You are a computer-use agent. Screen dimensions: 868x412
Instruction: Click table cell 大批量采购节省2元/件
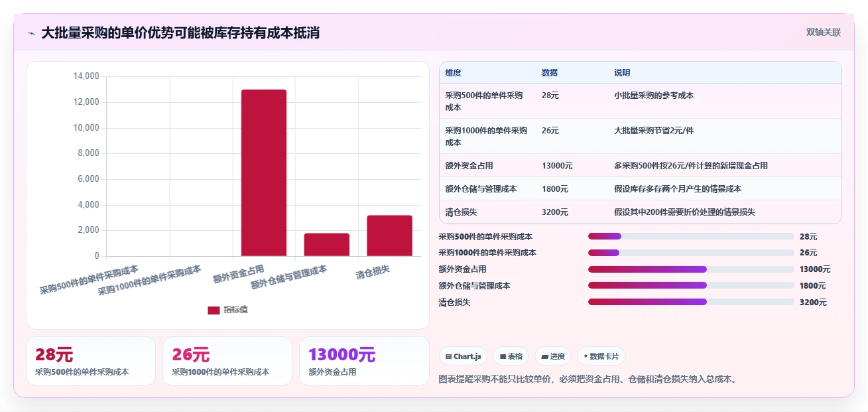(654, 131)
